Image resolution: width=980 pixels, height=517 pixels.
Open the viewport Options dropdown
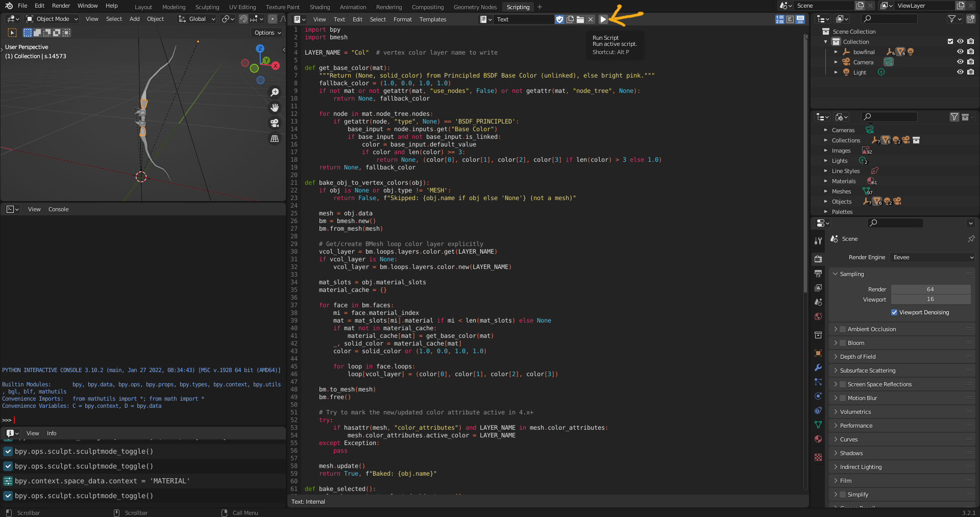(x=267, y=33)
